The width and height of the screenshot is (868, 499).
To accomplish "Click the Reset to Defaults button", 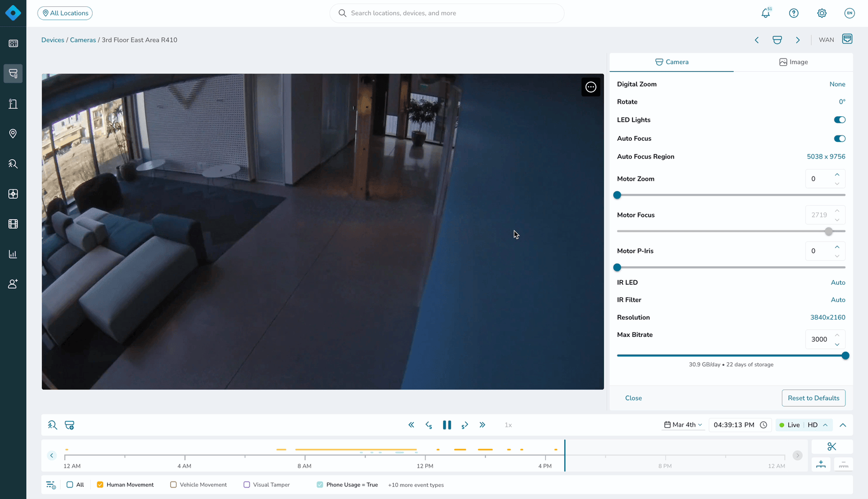I will [814, 398].
